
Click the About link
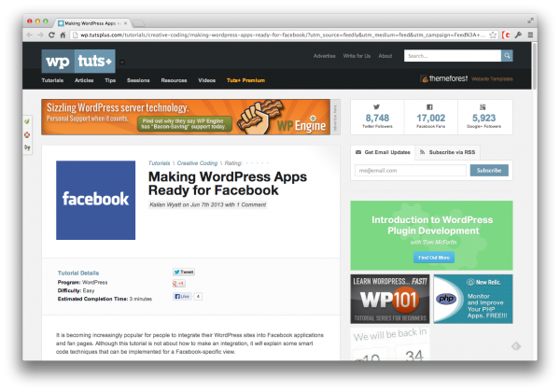385,56
